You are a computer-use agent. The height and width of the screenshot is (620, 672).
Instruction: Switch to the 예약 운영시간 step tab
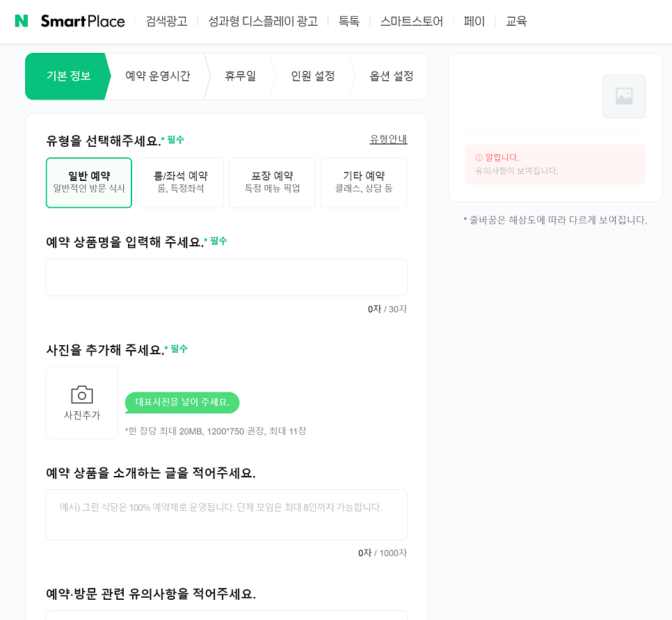pyautogui.click(x=157, y=76)
